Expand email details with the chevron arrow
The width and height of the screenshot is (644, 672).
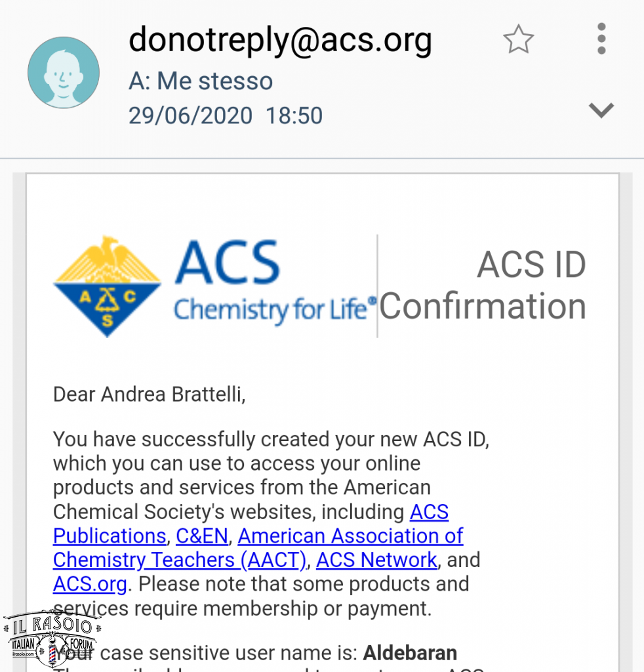(601, 110)
